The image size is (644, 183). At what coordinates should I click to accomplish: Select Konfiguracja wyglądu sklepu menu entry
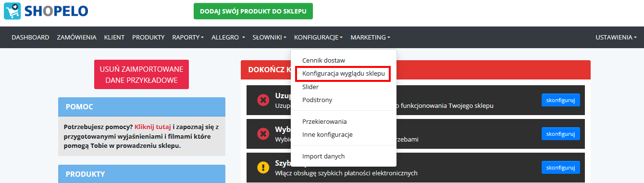point(344,74)
